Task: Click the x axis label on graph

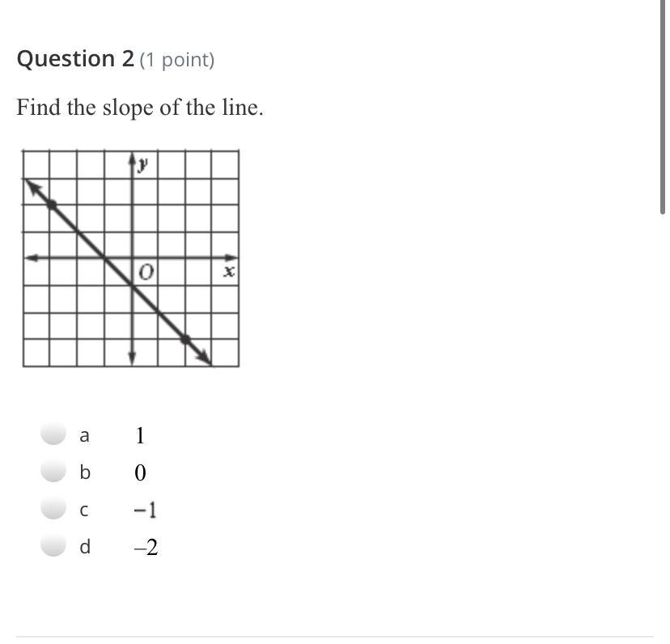Action: (229, 271)
